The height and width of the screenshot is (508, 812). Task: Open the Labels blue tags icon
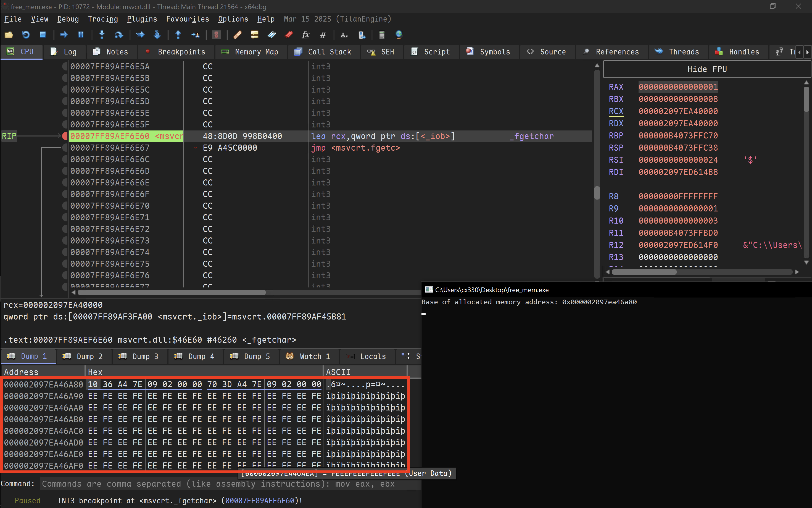click(x=271, y=35)
